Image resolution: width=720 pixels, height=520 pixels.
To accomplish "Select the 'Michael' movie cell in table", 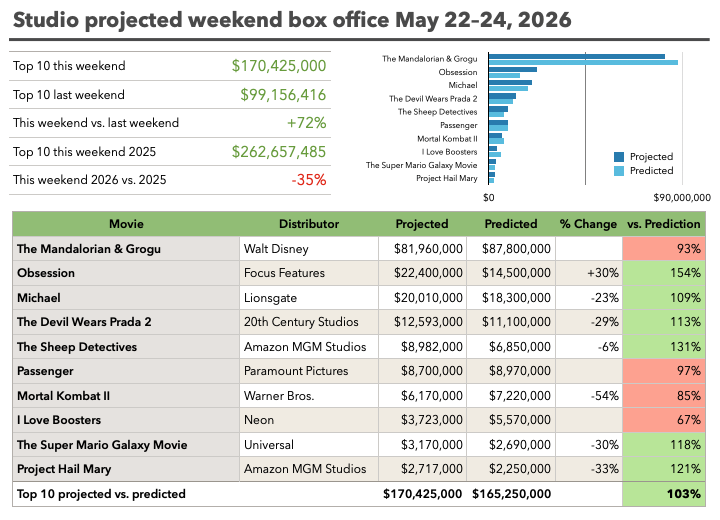I will coord(126,298).
